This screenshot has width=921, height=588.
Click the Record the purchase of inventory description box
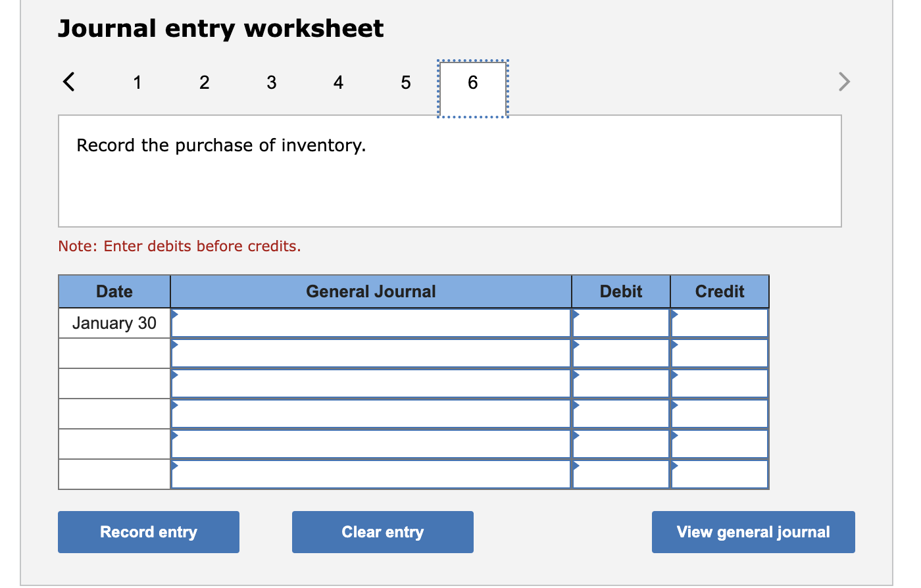(x=450, y=170)
